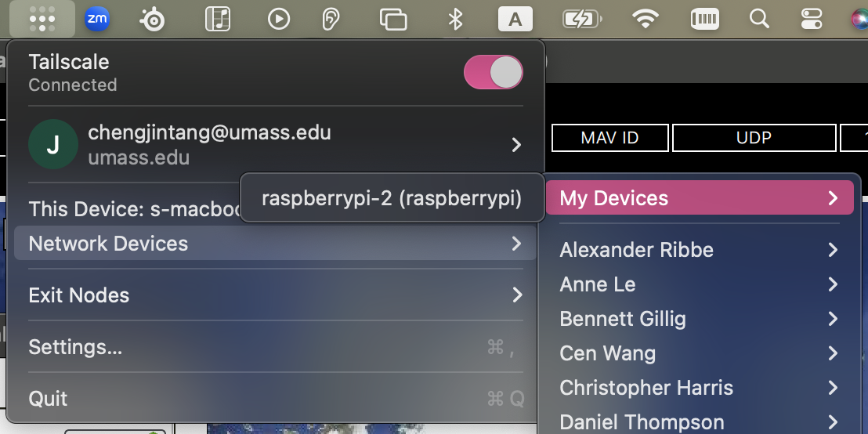Click the J account avatar
This screenshot has height=434, width=868.
point(53,144)
